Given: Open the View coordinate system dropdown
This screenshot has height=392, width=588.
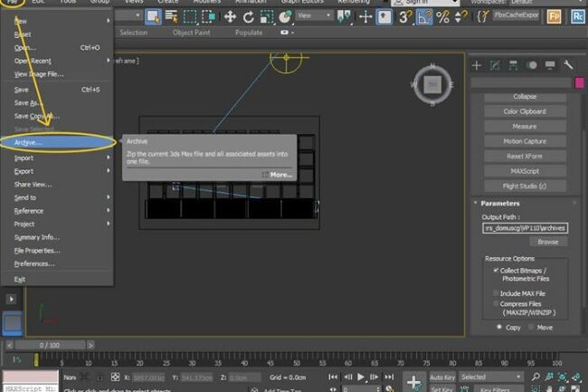Looking at the screenshot, I should (314, 15).
